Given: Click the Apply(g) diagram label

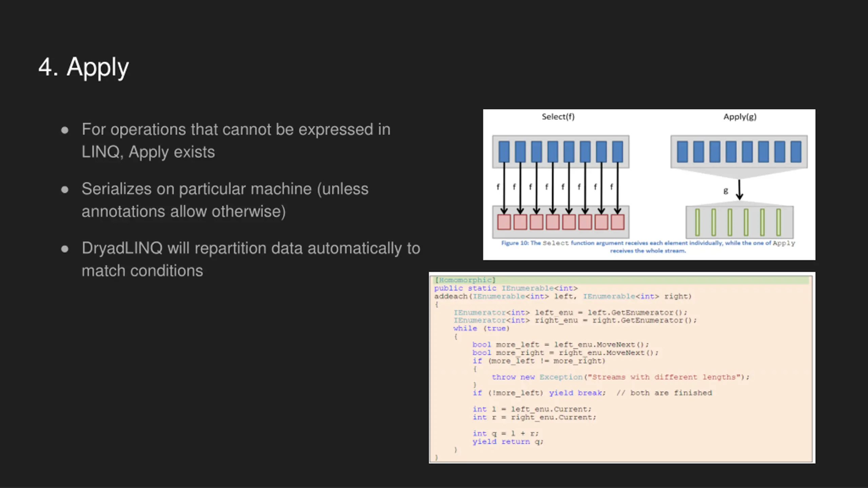Looking at the screenshot, I should [740, 117].
